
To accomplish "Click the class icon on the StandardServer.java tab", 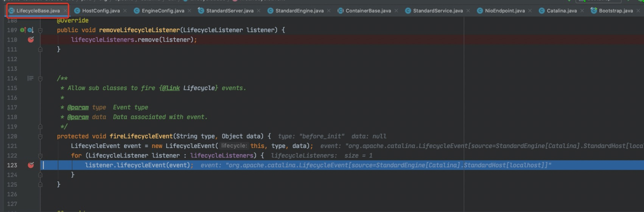I will [x=201, y=11].
